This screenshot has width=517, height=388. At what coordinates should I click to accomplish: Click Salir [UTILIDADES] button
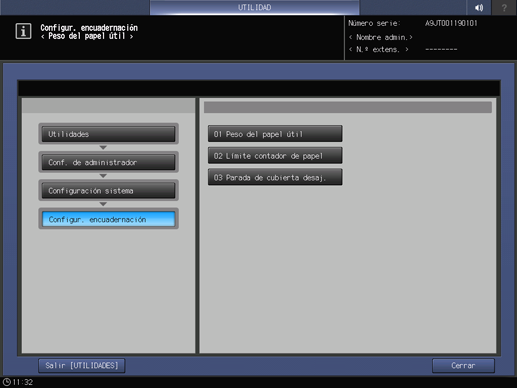click(x=82, y=365)
